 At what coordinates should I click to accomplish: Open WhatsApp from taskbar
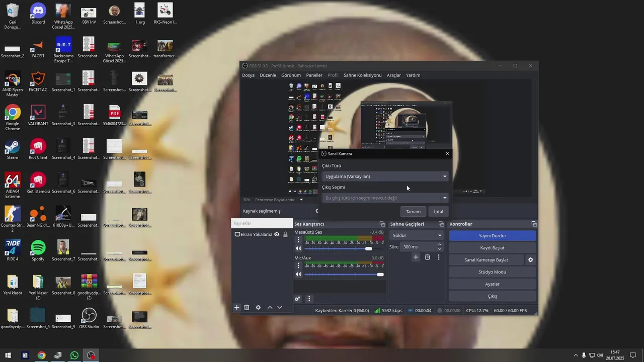point(74,355)
